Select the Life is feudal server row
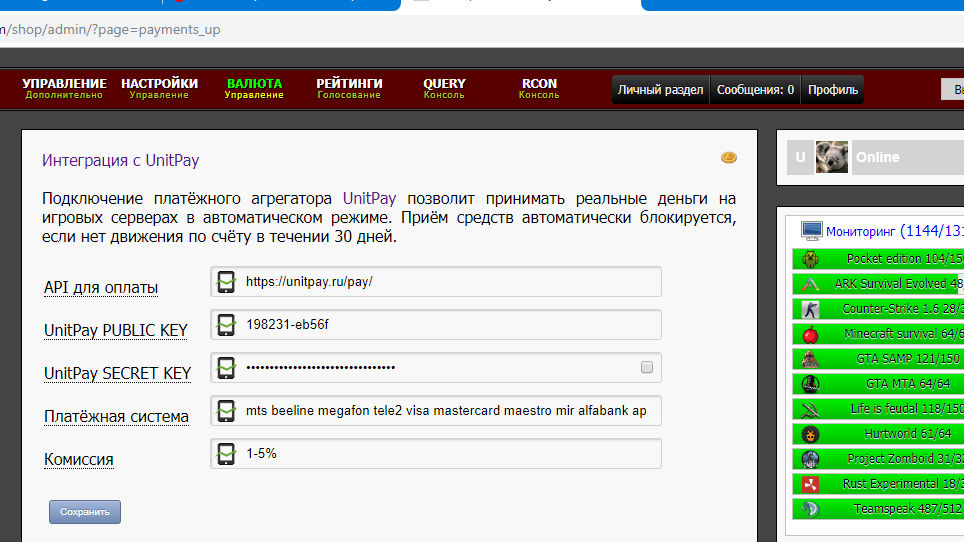This screenshot has height=542, width=964. pyautogui.click(x=878, y=409)
